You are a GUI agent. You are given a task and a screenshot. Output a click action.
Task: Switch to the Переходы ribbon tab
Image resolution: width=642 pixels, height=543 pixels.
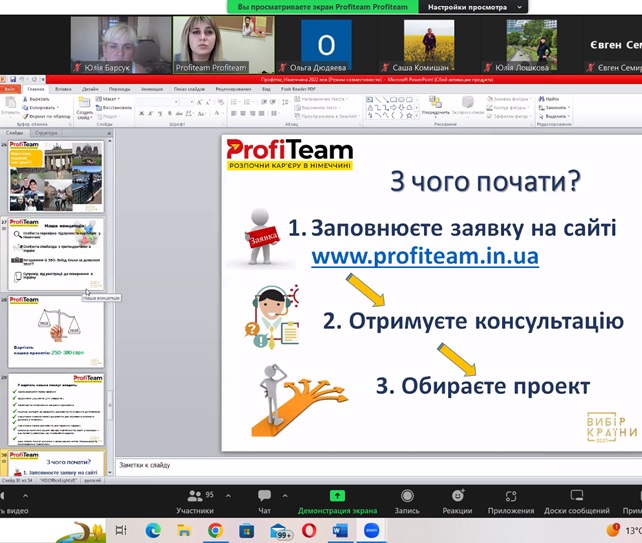pyautogui.click(x=120, y=89)
